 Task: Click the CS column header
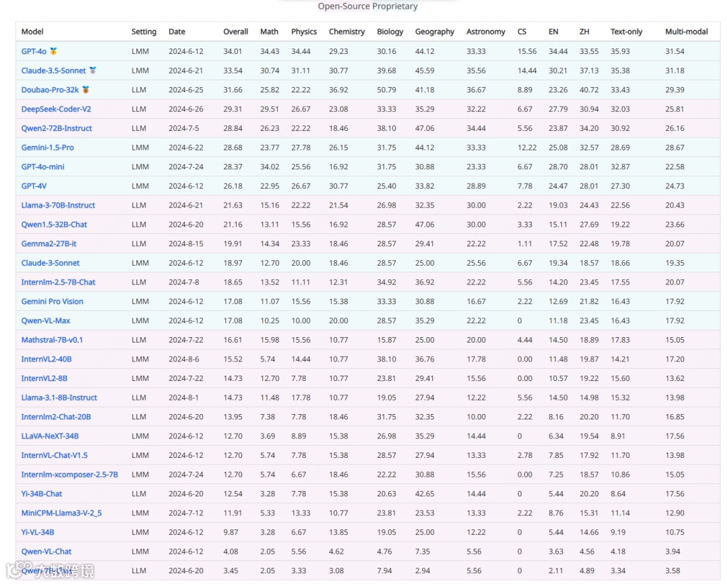coord(522,32)
